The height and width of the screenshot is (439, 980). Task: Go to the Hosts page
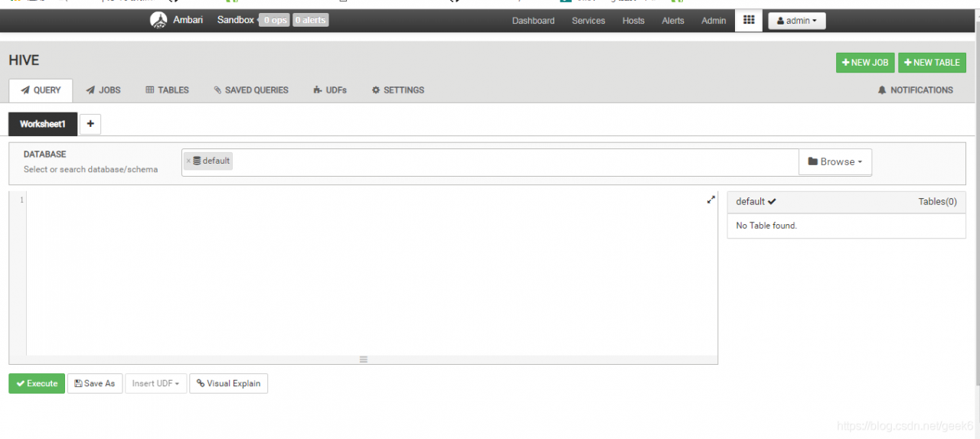633,21
